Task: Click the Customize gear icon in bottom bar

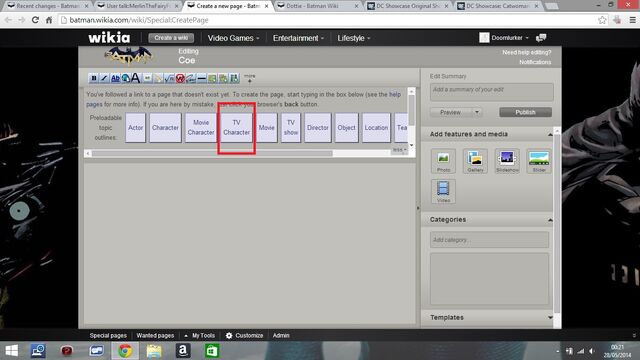Action: 229,336
